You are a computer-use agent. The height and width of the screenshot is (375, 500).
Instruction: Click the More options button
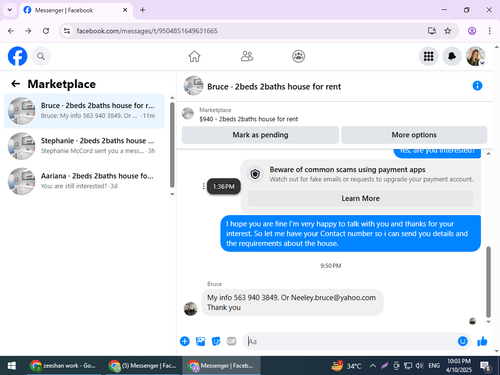pos(414,135)
